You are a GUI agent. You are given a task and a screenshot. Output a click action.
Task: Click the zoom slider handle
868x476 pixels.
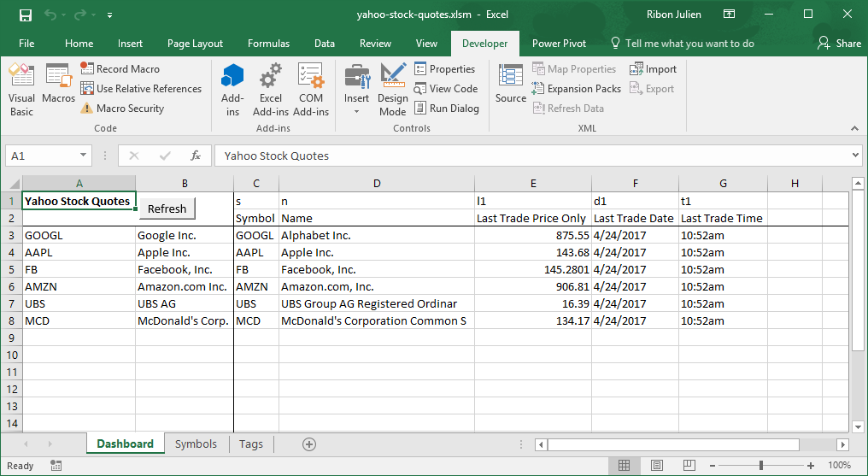coord(762,466)
